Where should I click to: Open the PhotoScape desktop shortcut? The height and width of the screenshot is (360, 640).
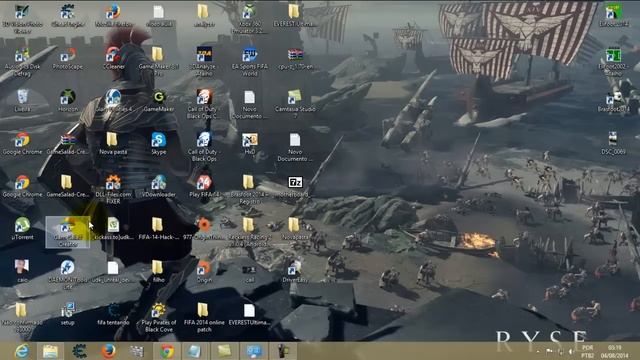(x=68, y=58)
